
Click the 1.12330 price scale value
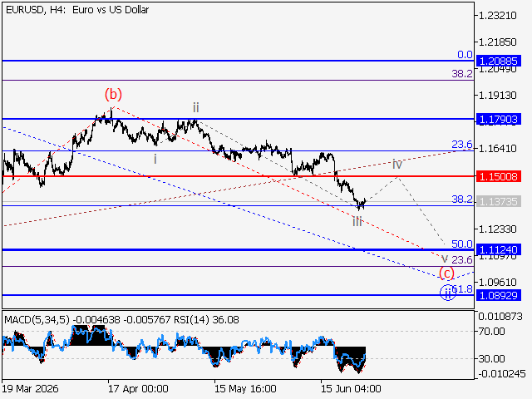(x=497, y=229)
